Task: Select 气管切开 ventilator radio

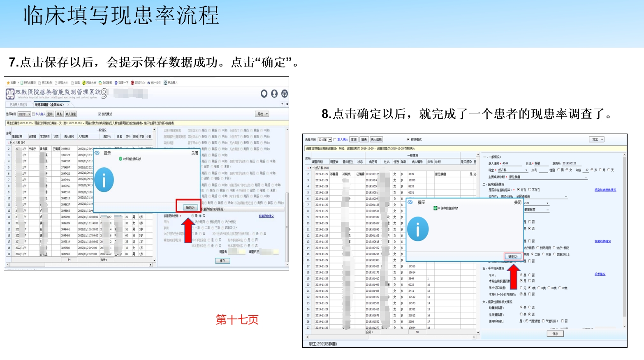Action: click(543, 321)
